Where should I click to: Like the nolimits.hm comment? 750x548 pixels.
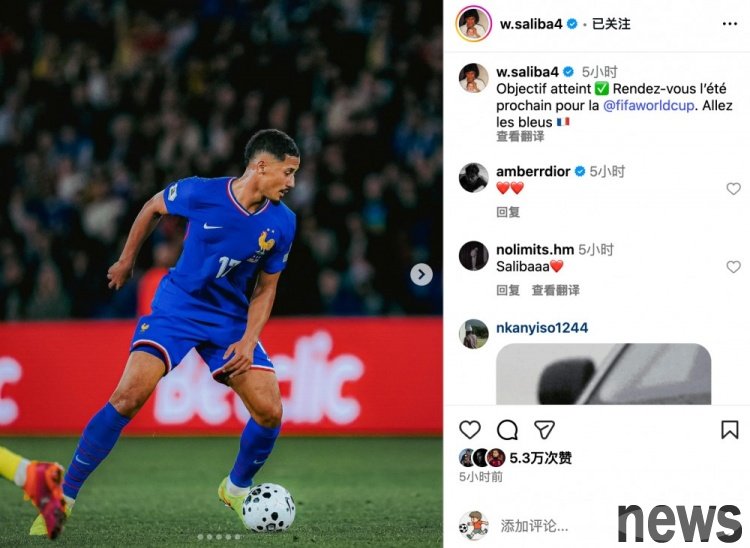click(733, 266)
